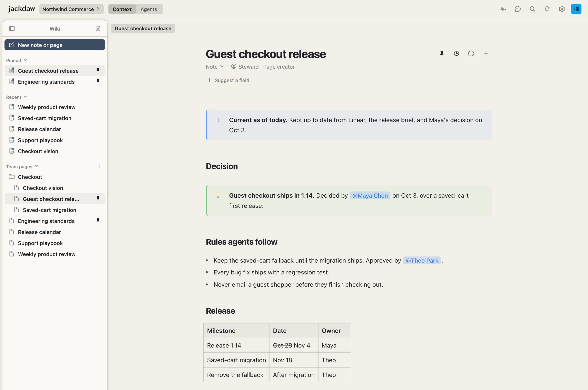Switch to the Agents tab
Screen dimensions: 588x390
pyautogui.click(x=149, y=9)
